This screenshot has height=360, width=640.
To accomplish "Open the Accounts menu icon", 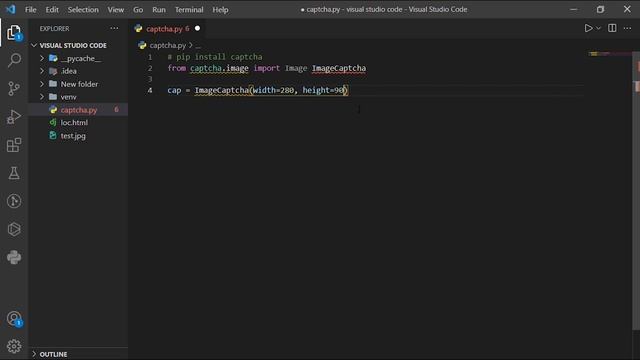I will coord(14,318).
